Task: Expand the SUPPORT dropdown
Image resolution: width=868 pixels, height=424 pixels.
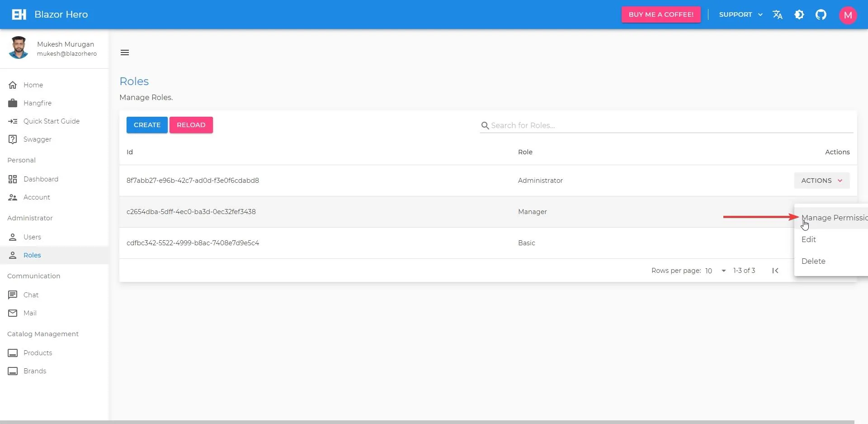Action: (740, 14)
